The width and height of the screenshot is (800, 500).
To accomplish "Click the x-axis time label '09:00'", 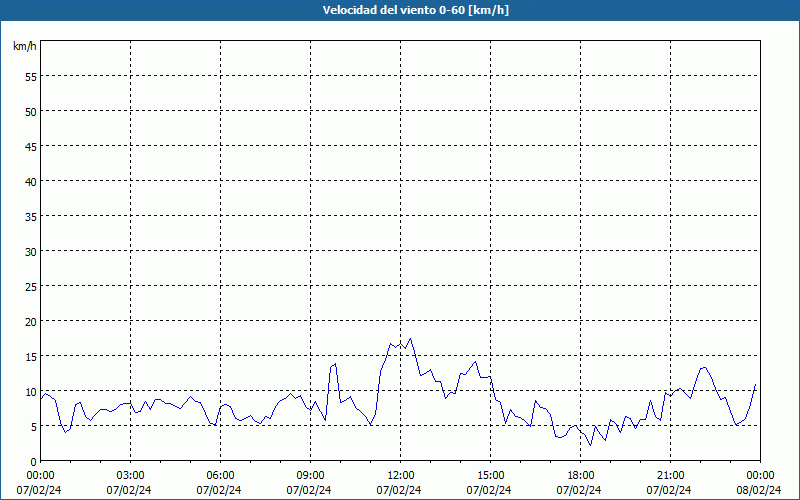I will click(x=310, y=476).
